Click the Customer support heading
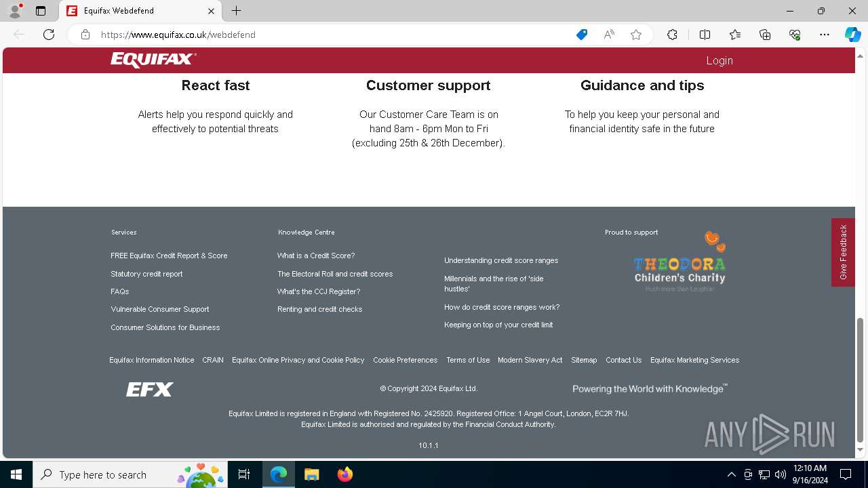868x488 pixels. pos(429,85)
